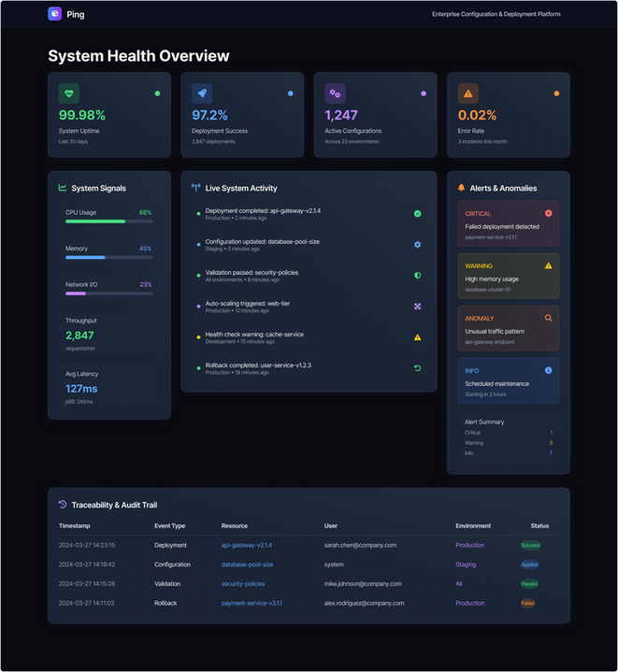
Task: Click the blue status dot on Deployment Success card
Action: 291,93
